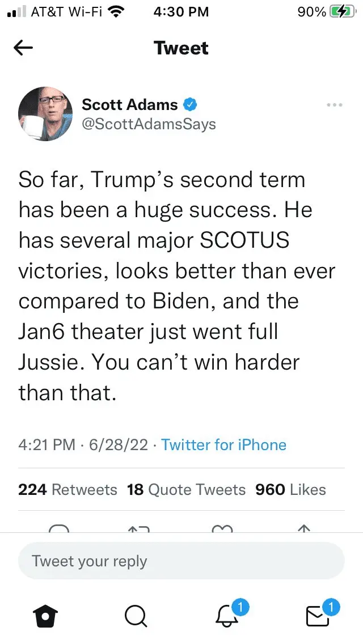Screen dimensions: 363x644
Task: Tap the reply speech bubble icon
Action: pos(59,529)
